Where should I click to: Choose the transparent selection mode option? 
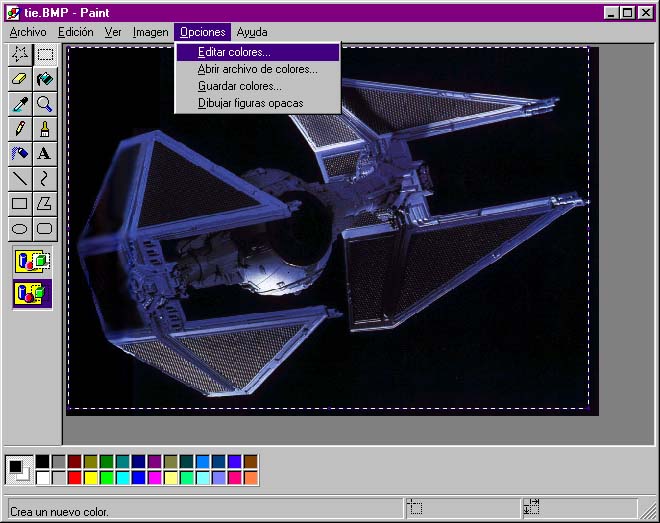pos(32,293)
